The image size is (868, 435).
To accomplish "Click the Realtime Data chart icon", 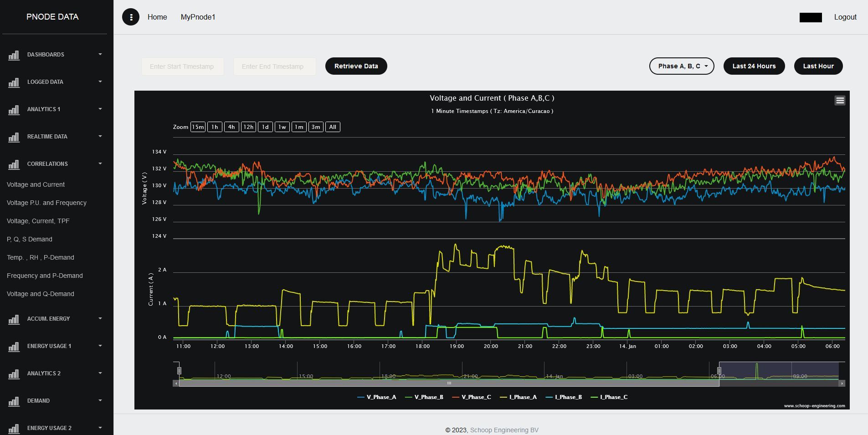I will (x=14, y=137).
